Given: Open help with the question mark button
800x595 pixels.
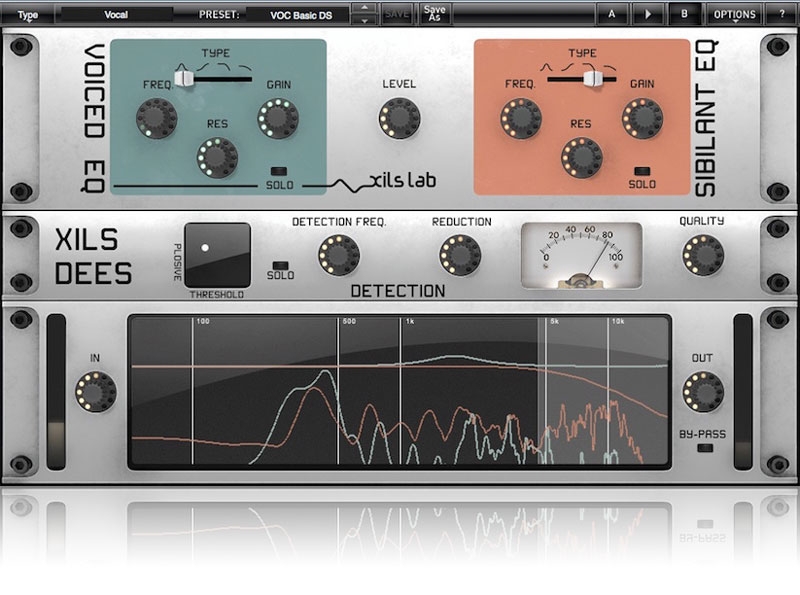Looking at the screenshot, I should 780,15.
